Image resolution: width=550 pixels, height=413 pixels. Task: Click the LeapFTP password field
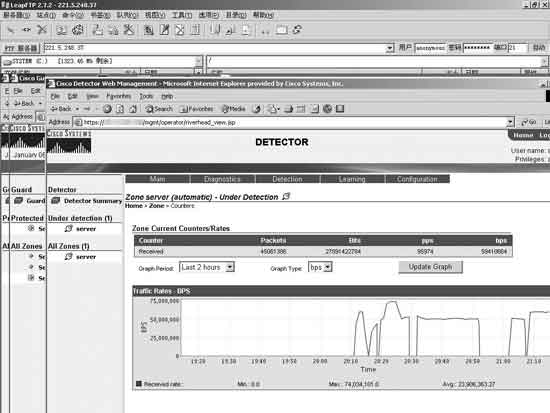point(477,48)
